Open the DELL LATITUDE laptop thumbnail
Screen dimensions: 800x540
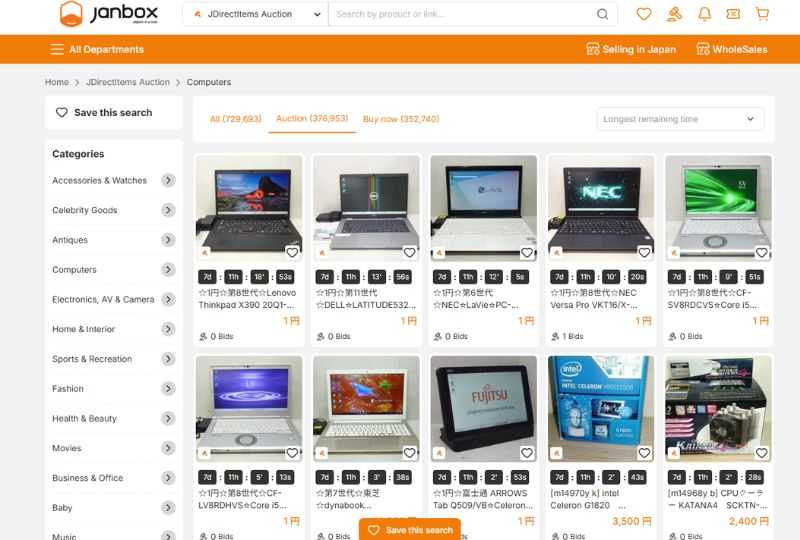pyautogui.click(x=366, y=208)
